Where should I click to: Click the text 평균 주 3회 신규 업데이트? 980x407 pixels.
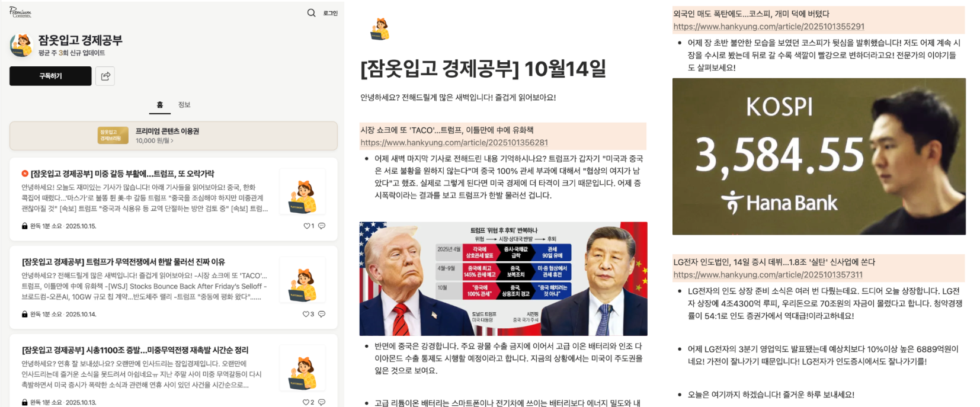72,53
